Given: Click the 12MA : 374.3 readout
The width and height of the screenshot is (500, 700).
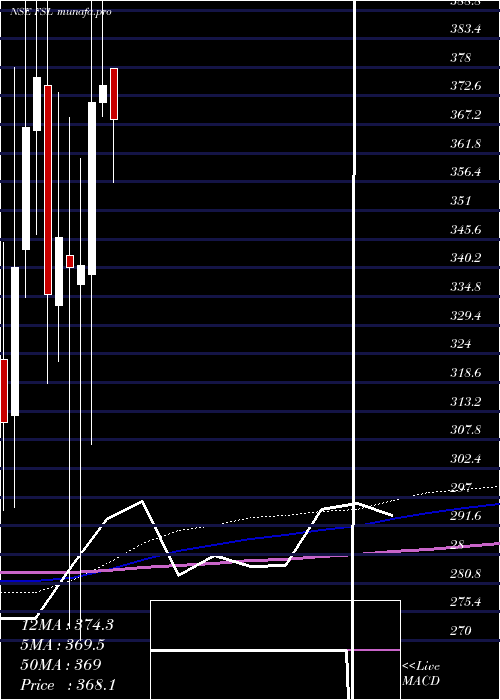Looking at the screenshot, I should (67, 625).
